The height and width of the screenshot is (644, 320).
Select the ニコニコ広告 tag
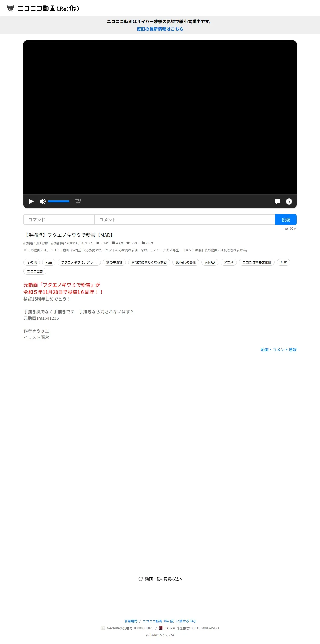[x=35, y=271]
